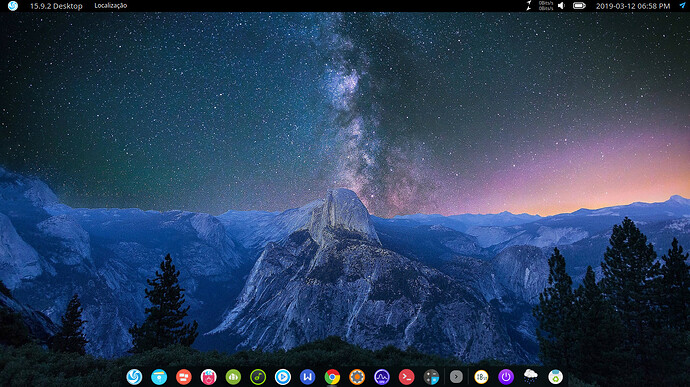Click the volume speaker icon in top panel

pos(561,6)
